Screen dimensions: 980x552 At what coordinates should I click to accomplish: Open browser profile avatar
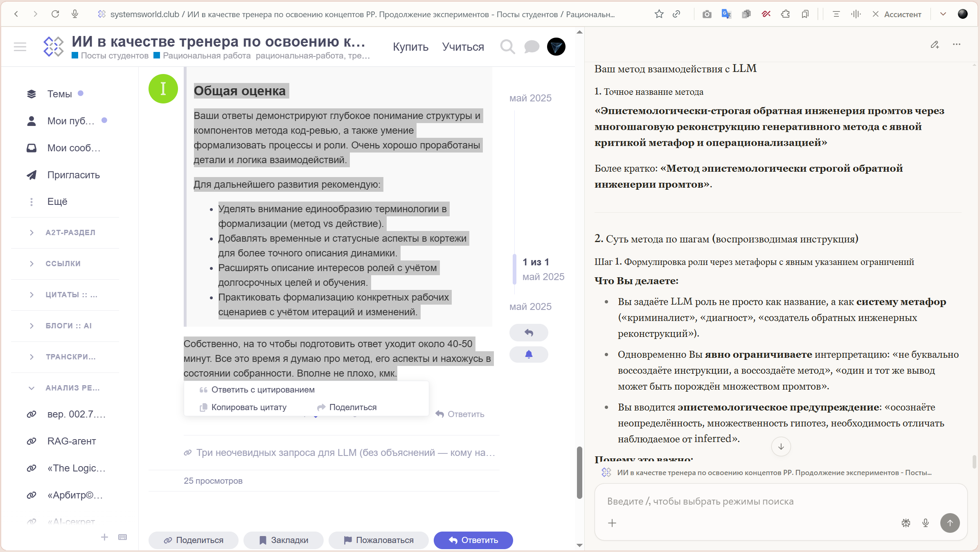(963, 14)
